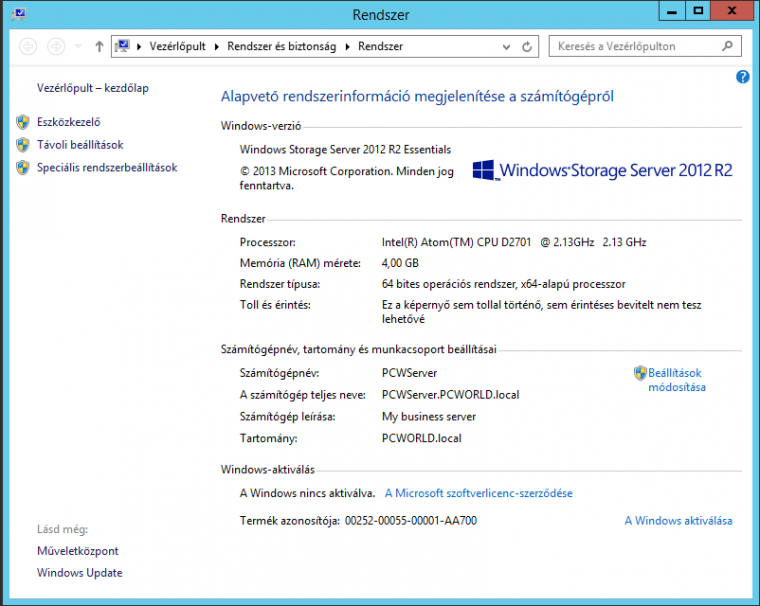This screenshot has width=760, height=606.
Task: Refresh the Rendszer page
Action: (x=527, y=47)
